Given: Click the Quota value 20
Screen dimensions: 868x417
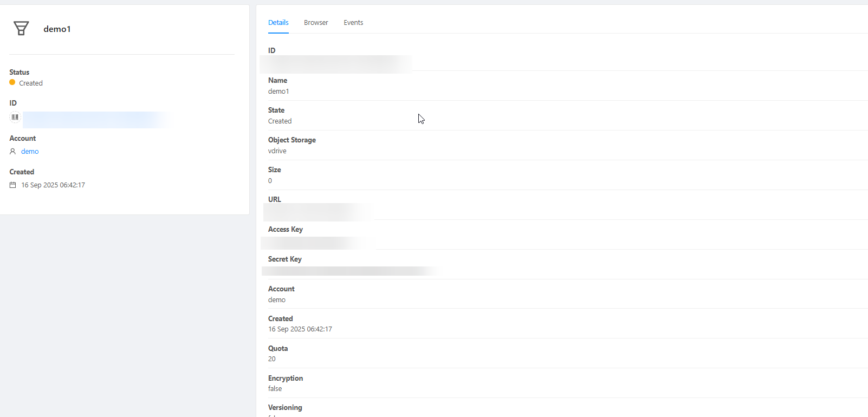Looking at the screenshot, I should tap(272, 359).
